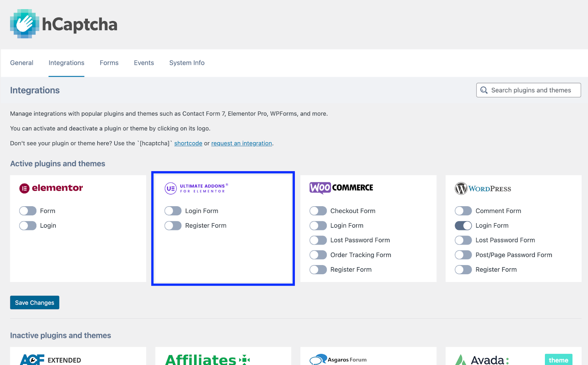Click the Ultimate Addons for Elementor logo
Screen dimensions: 588x365
(196, 188)
